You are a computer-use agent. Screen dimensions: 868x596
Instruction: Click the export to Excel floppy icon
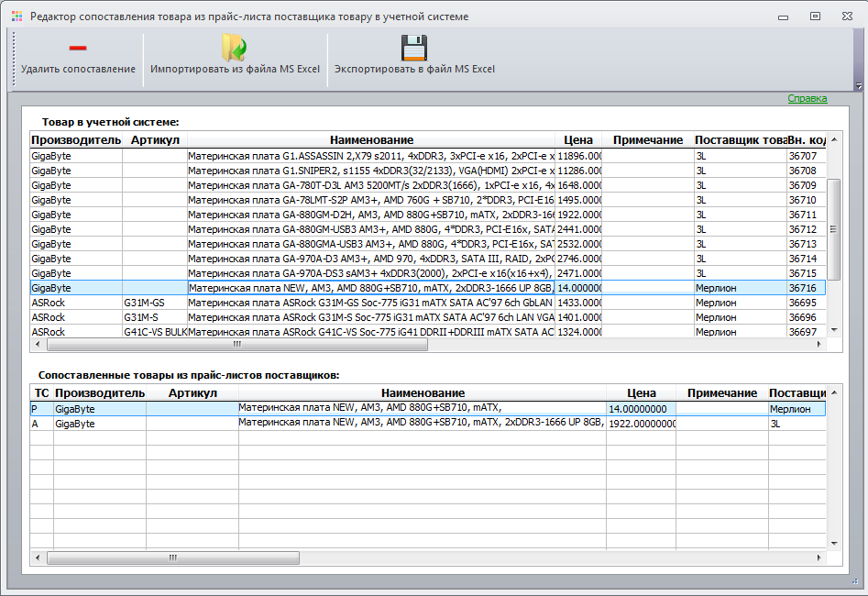click(414, 48)
